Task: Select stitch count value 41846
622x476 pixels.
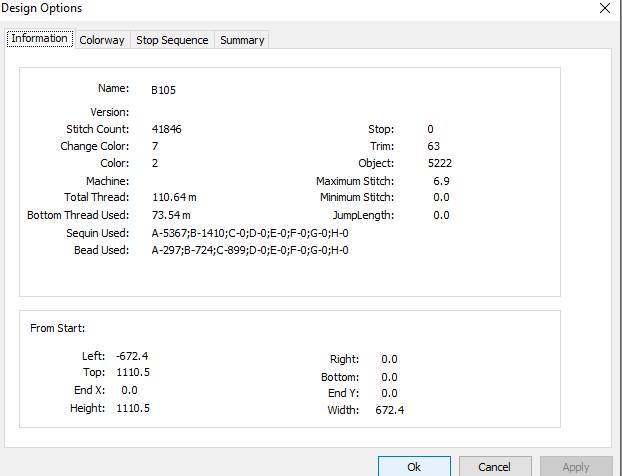Action: 167,129
